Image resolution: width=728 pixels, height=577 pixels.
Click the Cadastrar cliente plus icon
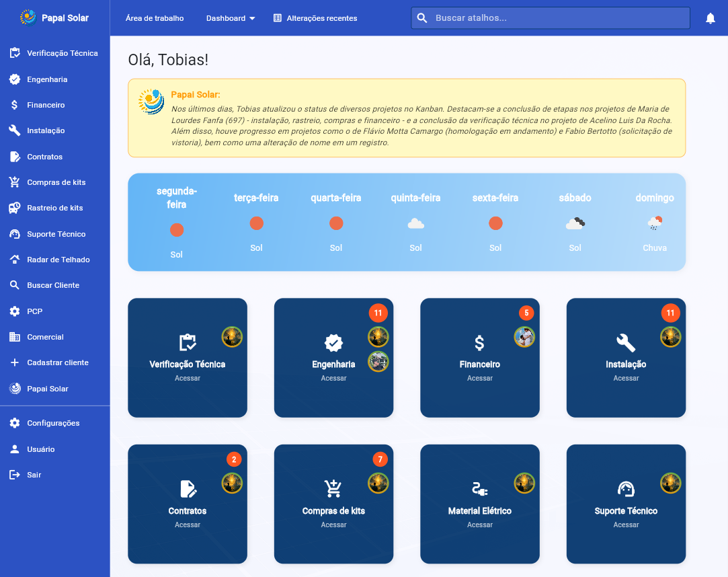point(15,362)
